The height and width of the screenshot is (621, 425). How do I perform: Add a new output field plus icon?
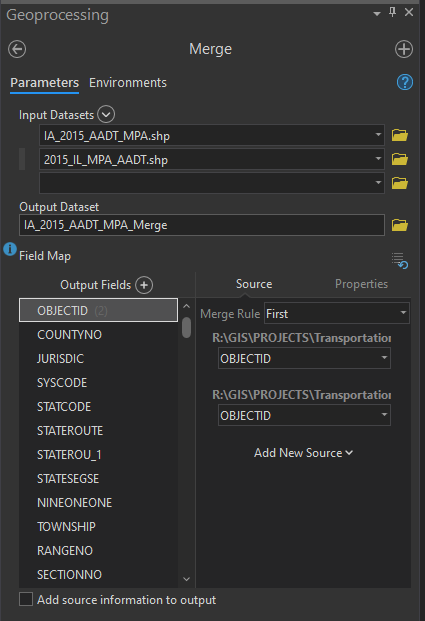144,285
